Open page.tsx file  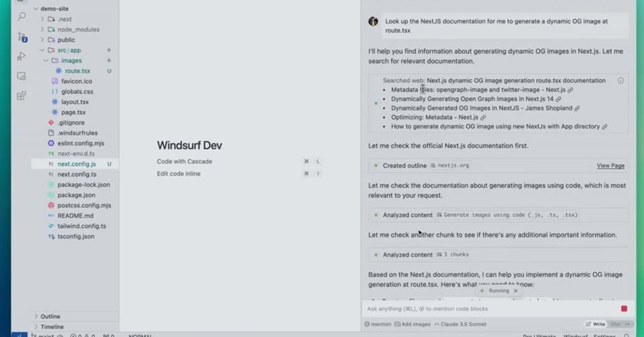74,112
